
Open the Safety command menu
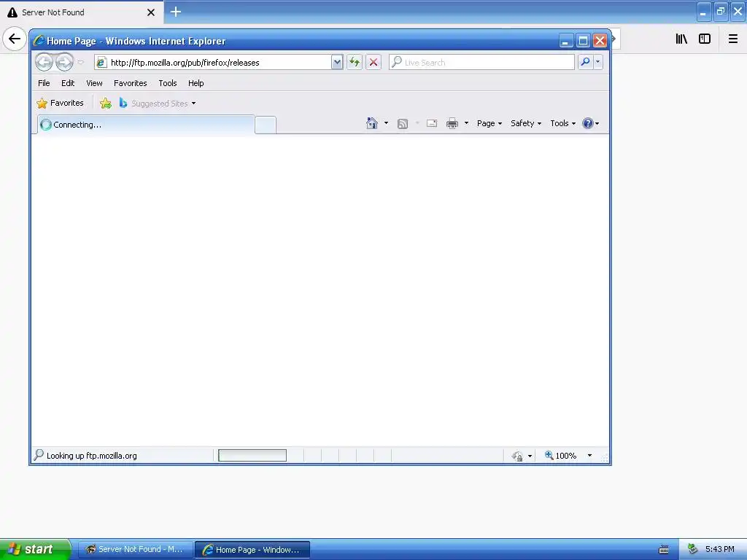click(526, 123)
